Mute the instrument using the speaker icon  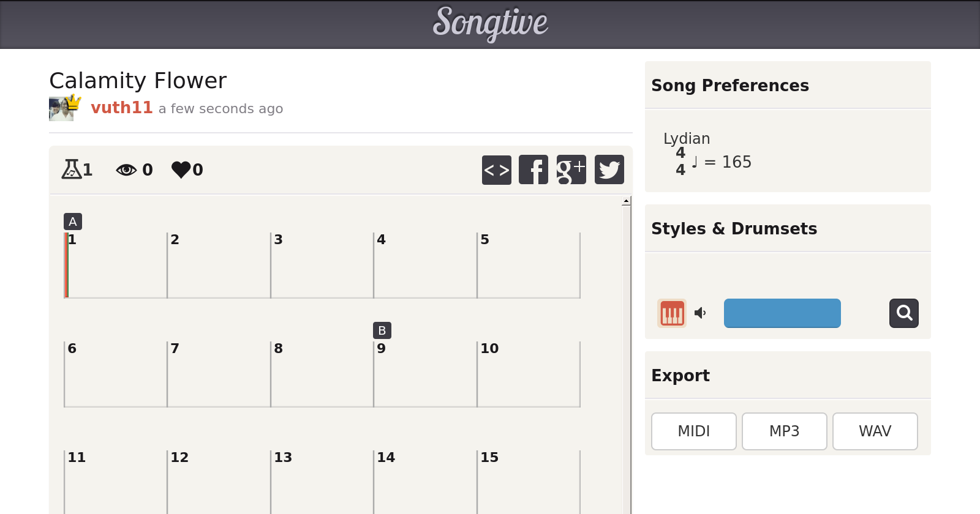[700, 313]
